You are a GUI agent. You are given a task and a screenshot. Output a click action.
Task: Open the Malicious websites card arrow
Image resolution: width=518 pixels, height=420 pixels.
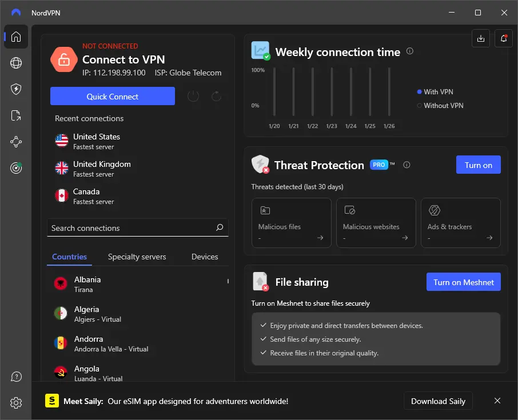pyautogui.click(x=405, y=238)
